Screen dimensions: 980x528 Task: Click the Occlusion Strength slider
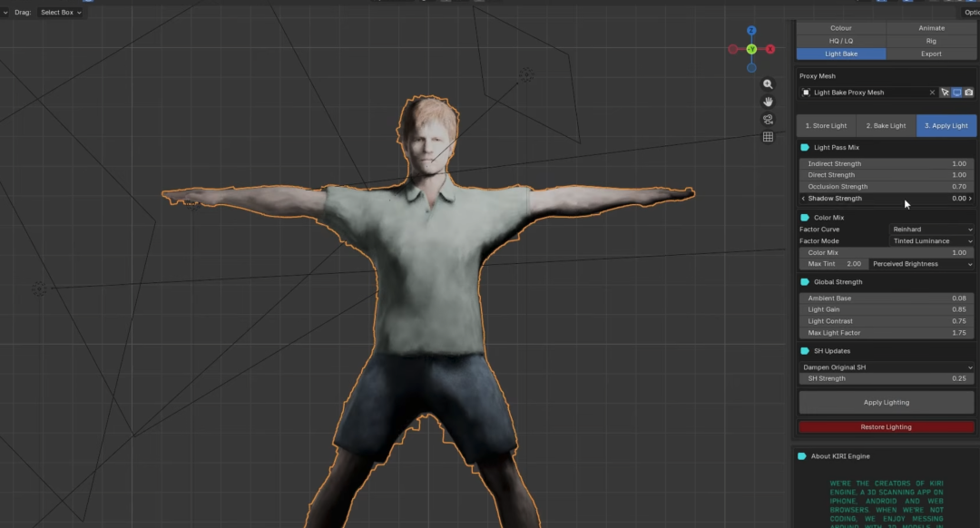(x=887, y=187)
